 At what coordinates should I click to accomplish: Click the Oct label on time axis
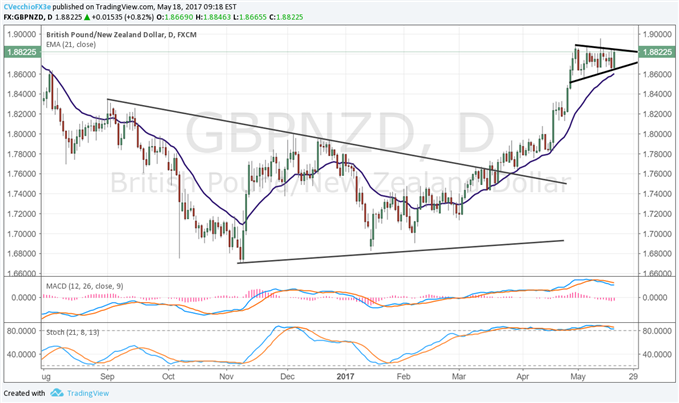coord(168,377)
